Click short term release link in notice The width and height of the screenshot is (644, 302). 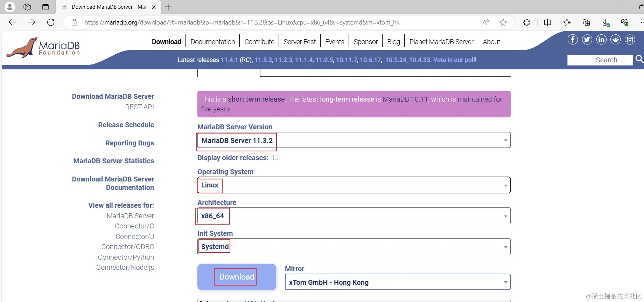click(x=256, y=99)
